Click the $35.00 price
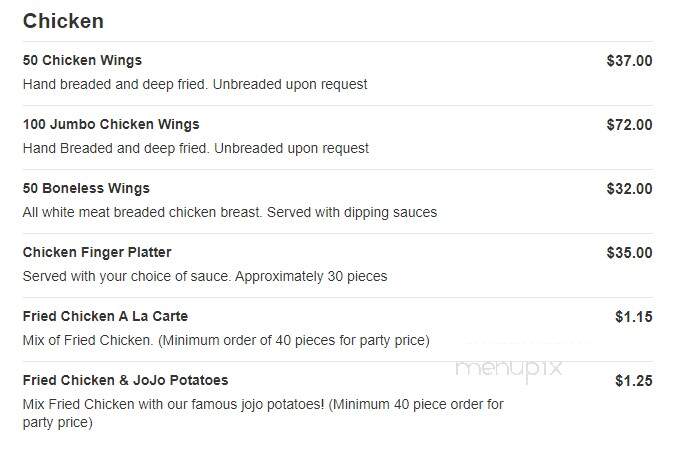The image size is (688, 451). (629, 253)
